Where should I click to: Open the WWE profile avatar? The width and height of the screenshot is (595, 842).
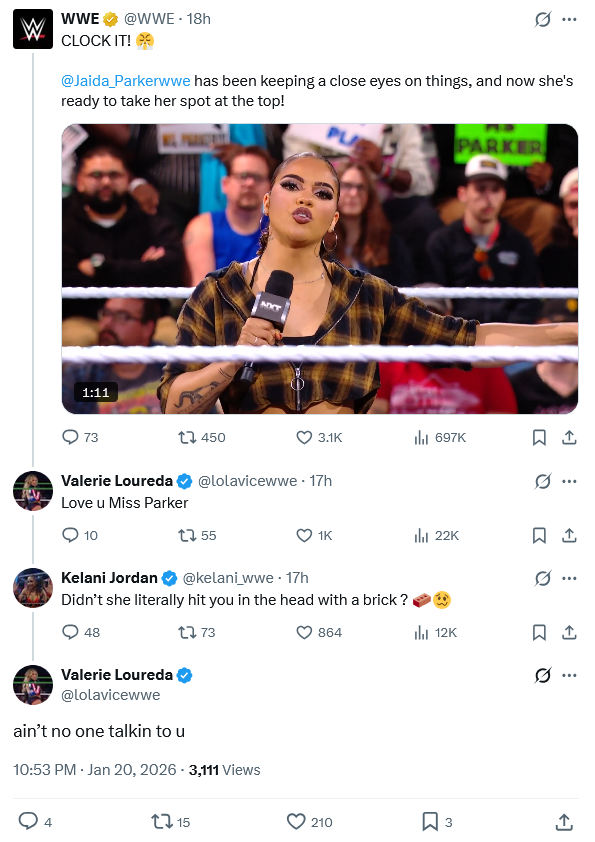coord(33,29)
